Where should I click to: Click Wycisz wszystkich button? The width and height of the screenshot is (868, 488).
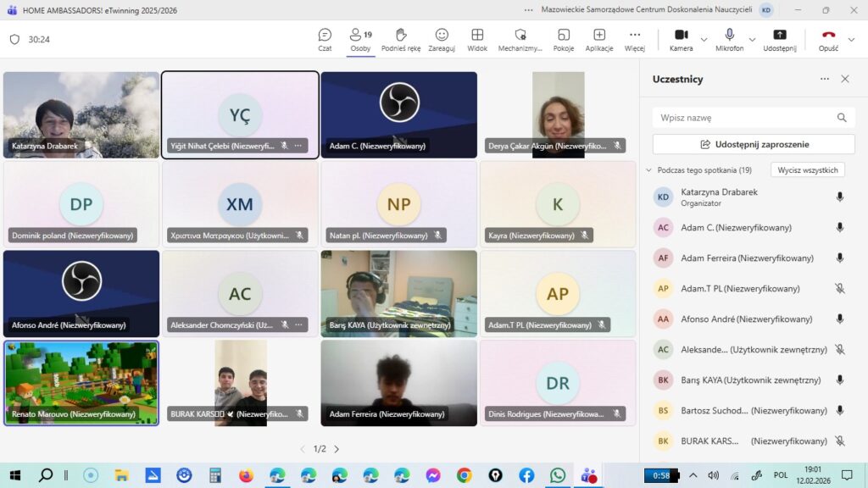tap(807, 169)
